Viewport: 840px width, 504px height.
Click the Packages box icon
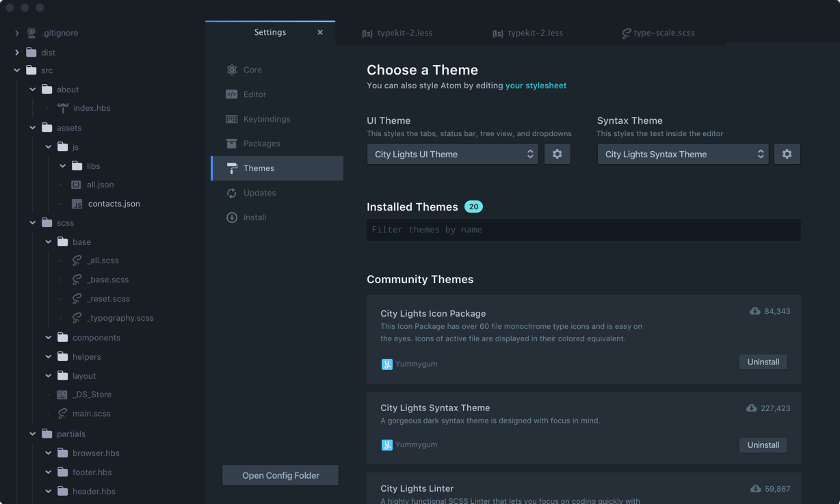[232, 144]
